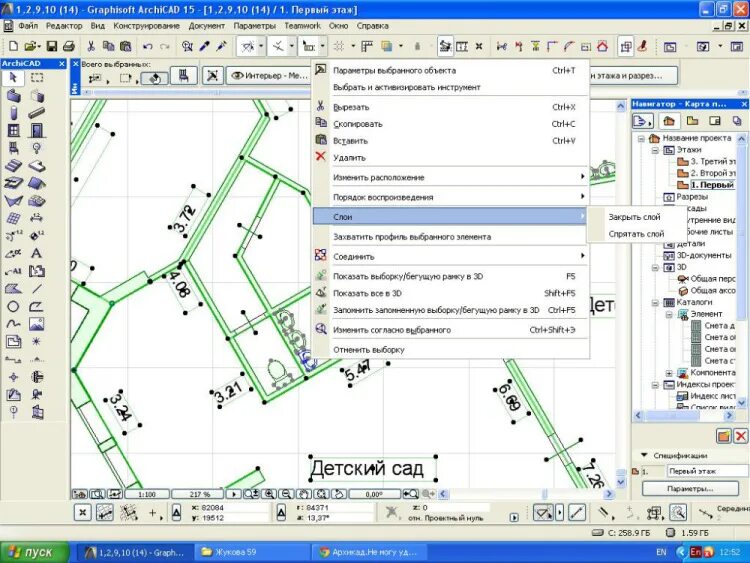Click Отменить выборку in context menu
The height and width of the screenshot is (563, 750).
(x=450, y=350)
